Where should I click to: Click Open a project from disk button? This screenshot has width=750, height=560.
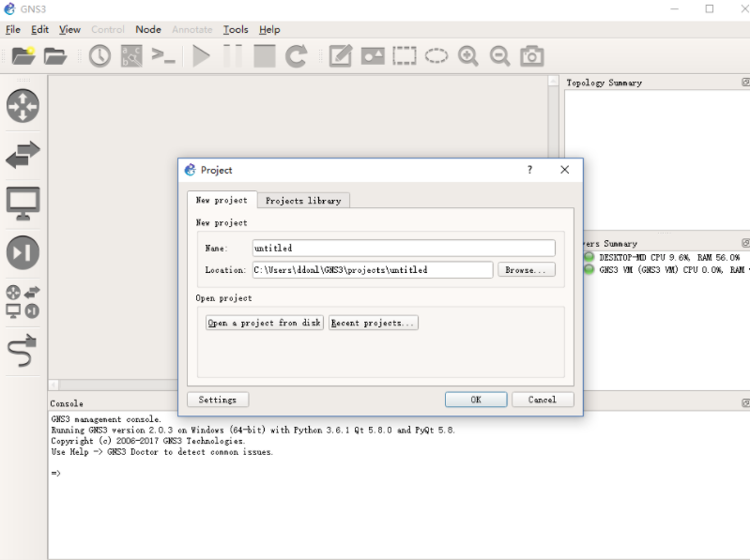coord(265,323)
